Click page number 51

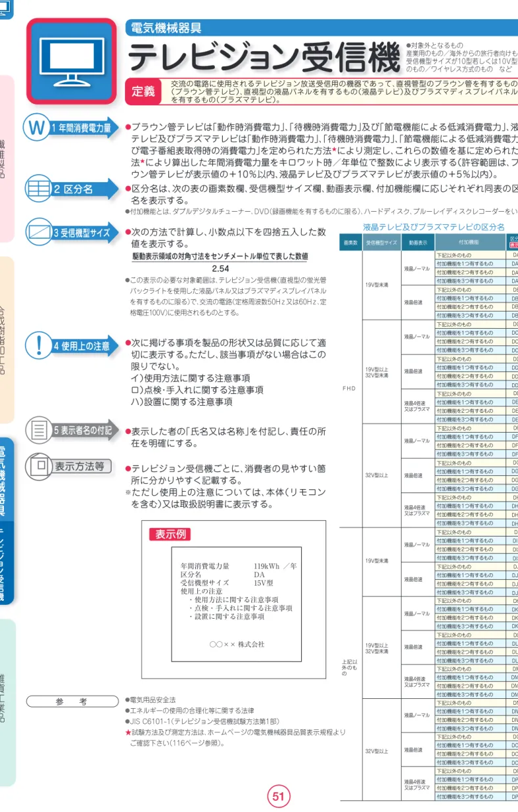[x=279, y=797]
